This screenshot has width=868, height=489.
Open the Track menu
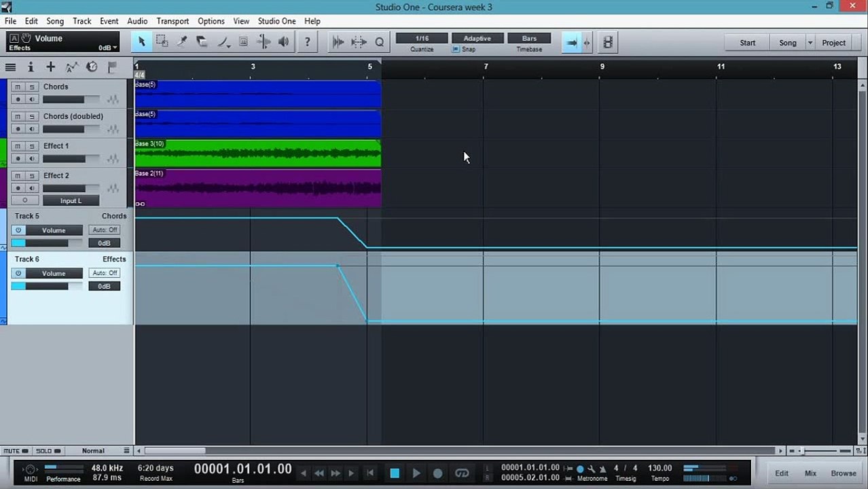pos(82,21)
